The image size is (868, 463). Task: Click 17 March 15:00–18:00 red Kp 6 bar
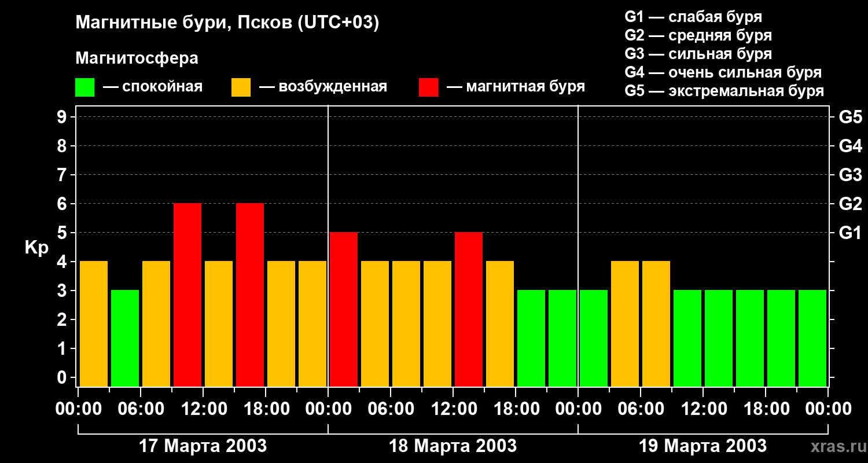[250, 295]
